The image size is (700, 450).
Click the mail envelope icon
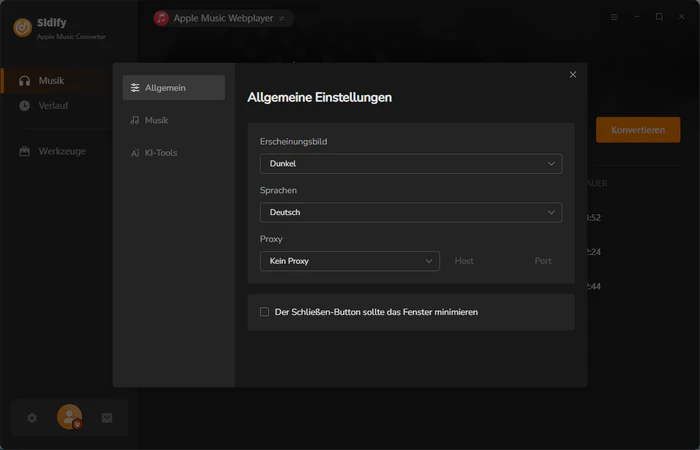pyautogui.click(x=107, y=418)
